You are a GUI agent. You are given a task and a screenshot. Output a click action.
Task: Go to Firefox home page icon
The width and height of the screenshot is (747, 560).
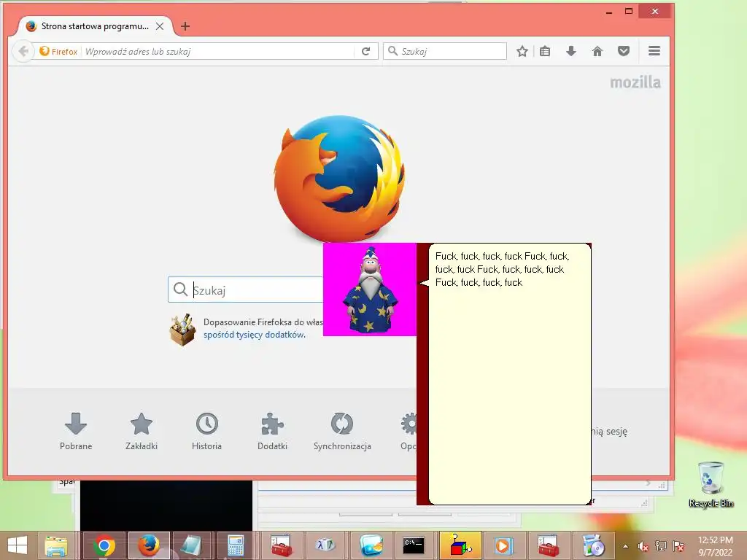click(597, 51)
